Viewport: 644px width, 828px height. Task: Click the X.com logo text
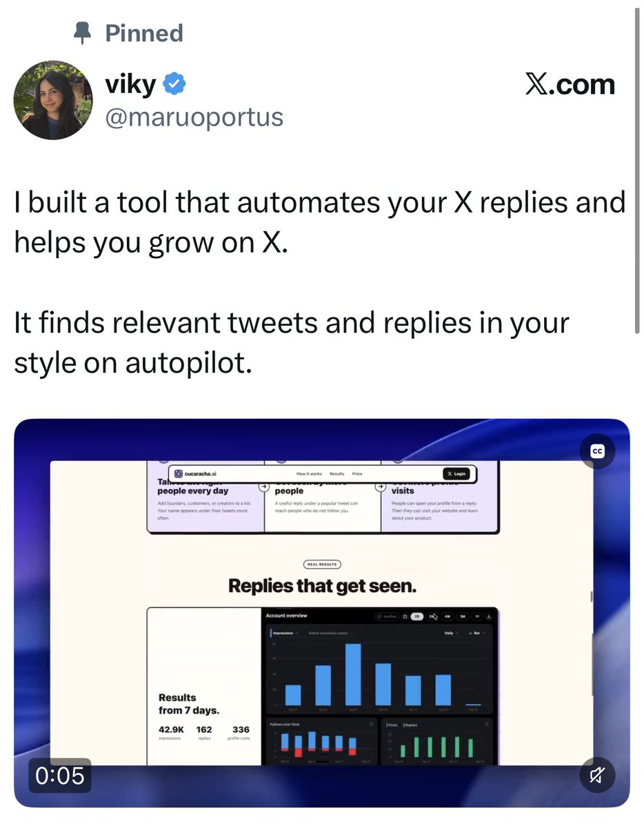[570, 85]
